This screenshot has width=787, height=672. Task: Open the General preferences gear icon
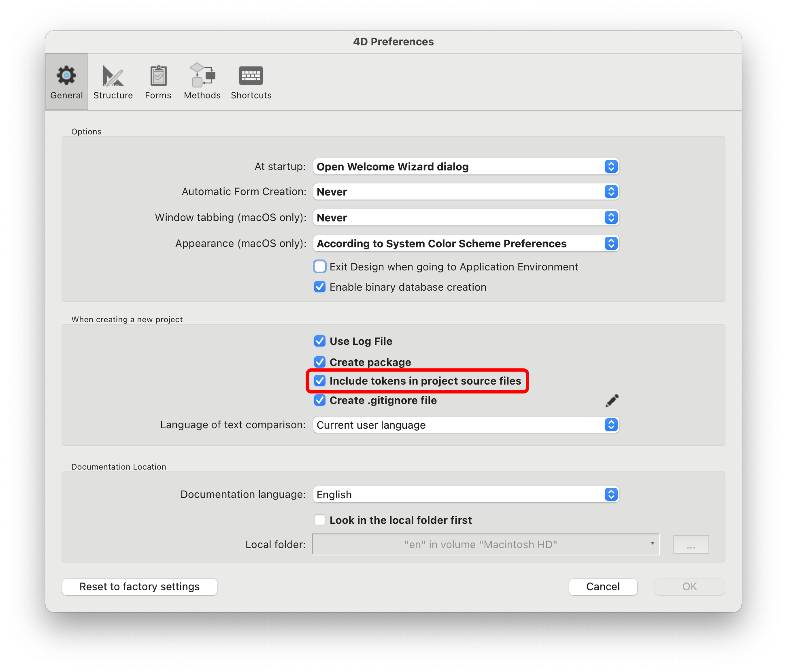click(66, 75)
